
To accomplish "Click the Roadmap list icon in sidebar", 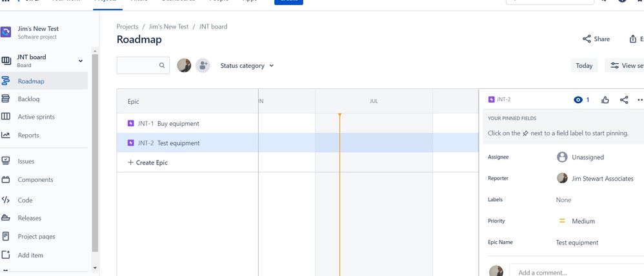I will (x=6, y=81).
